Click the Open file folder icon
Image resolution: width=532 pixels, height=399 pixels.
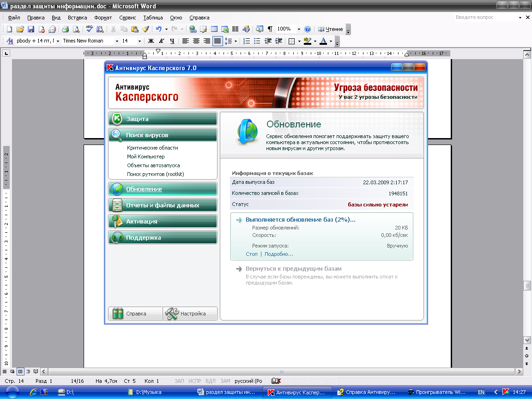pyautogui.click(x=20, y=29)
